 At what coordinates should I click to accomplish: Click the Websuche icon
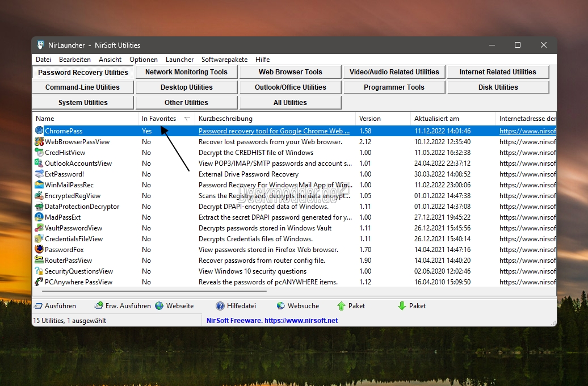281,306
